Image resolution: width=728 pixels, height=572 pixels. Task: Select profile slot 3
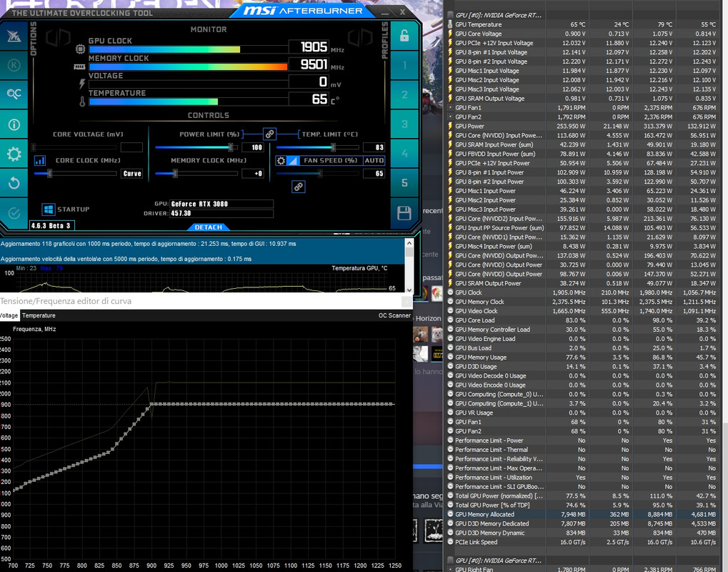coord(404,124)
